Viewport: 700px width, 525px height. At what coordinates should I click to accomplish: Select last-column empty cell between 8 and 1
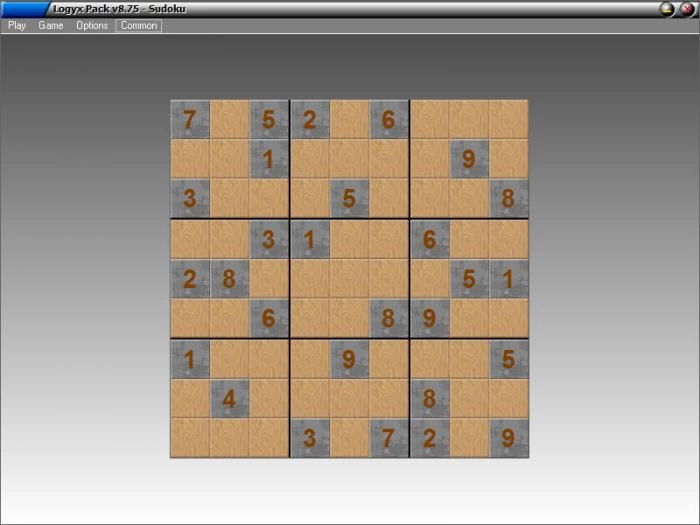point(508,239)
